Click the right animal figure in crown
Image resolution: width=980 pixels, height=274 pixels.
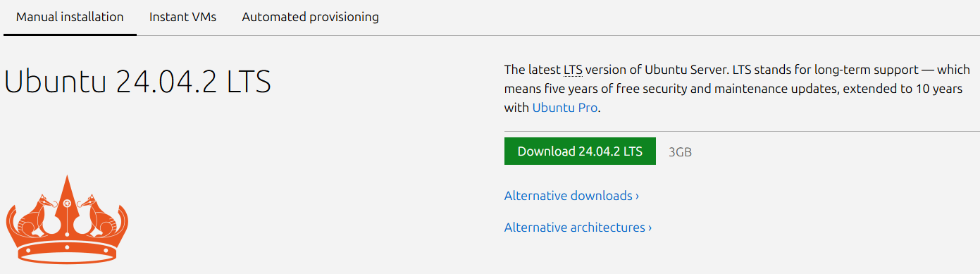click(97, 216)
